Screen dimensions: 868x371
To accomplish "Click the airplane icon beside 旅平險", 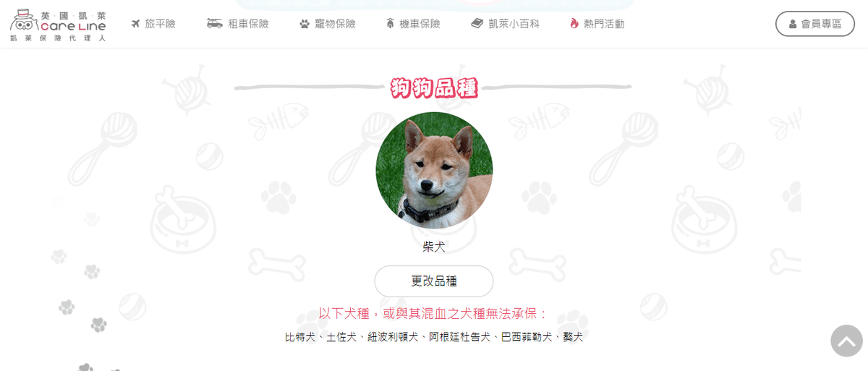I will [x=135, y=24].
